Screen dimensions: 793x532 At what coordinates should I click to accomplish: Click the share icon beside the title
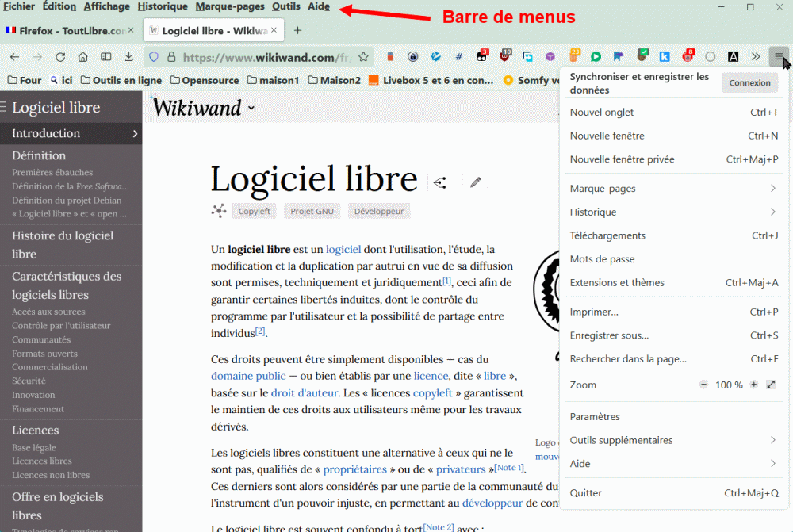pyautogui.click(x=439, y=182)
